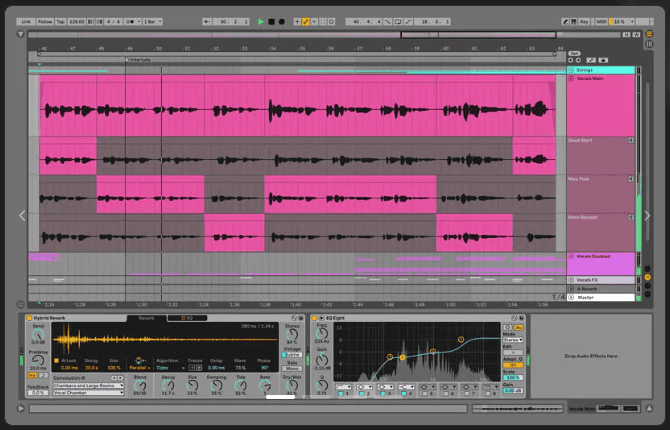
Task: Click the Follow button
Action: point(45,21)
